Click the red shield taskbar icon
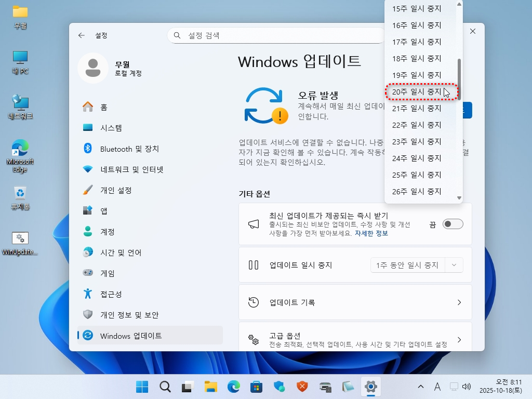The image size is (532, 399). tap(302, 387)
